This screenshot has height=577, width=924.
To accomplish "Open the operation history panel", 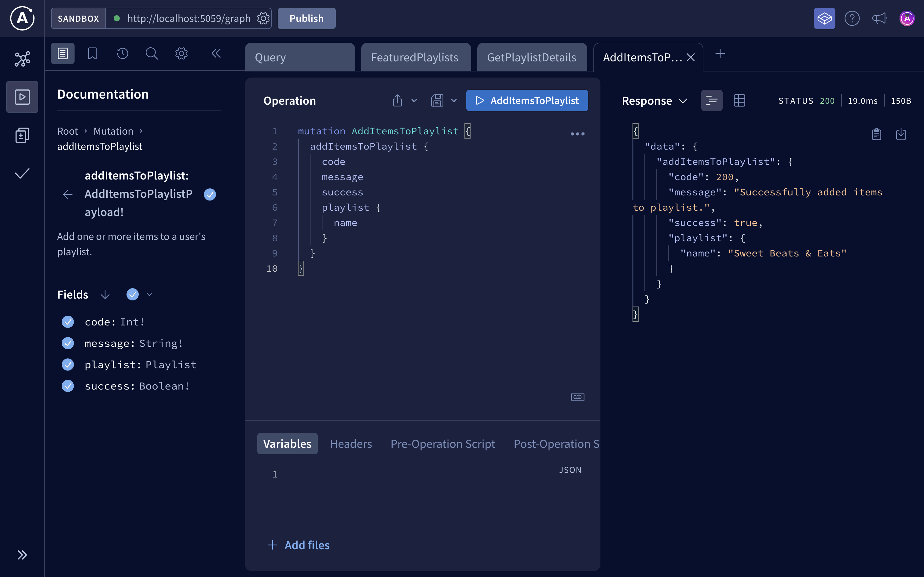I will [x=122, y=53].
